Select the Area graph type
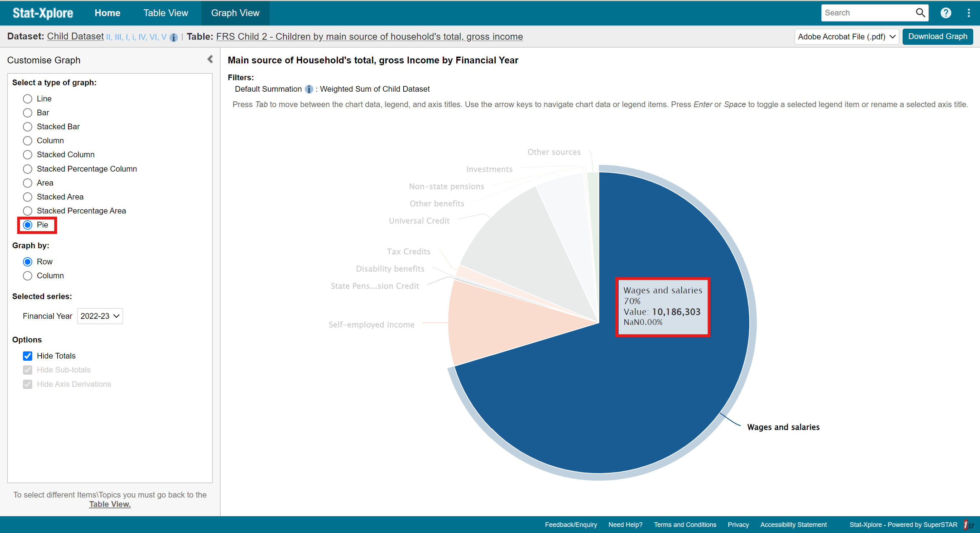 coord(27,183)
